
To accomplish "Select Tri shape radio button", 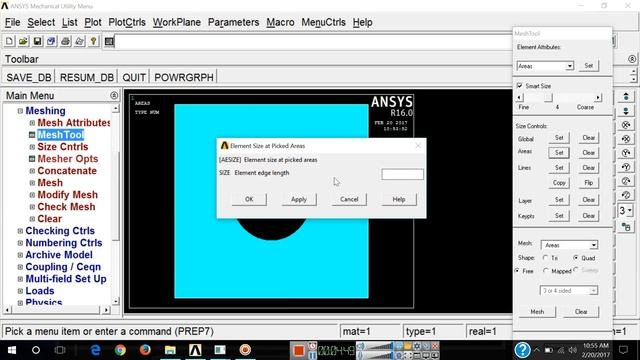I will pos(546,258).
